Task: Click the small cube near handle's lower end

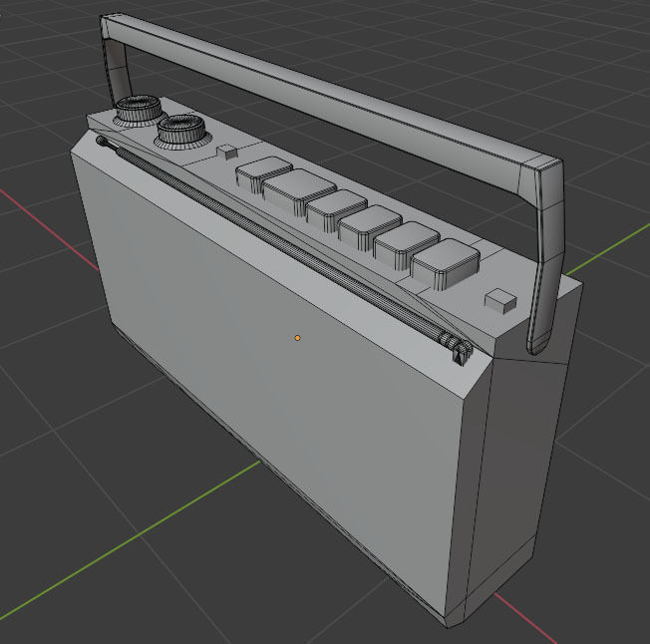Action: (x=500, y=301)
